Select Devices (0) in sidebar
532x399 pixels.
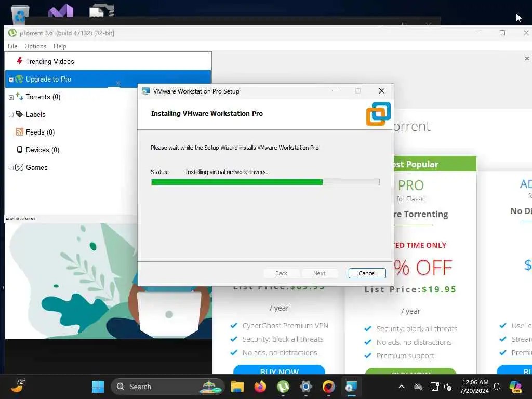click(43, 150)
